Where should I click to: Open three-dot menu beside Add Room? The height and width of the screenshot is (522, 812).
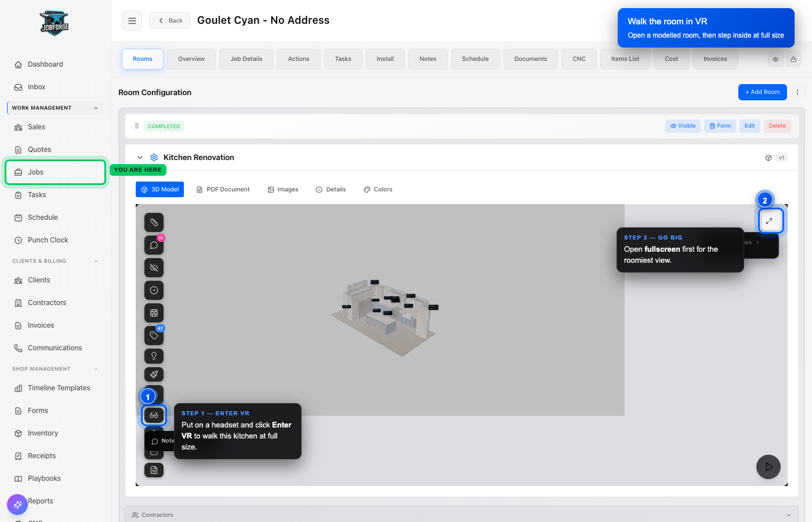797,92
